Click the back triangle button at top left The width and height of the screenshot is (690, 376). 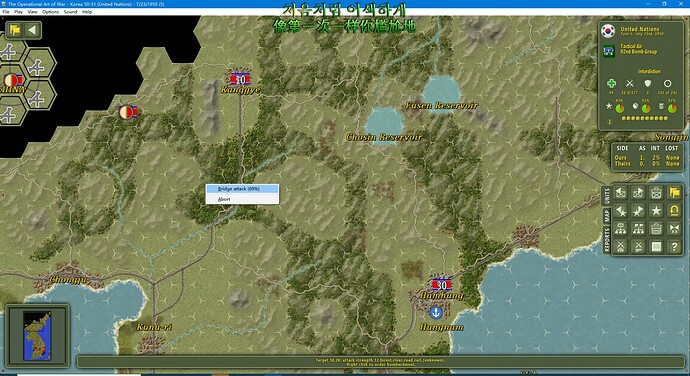pyautogui.click(x=32, y=30)
